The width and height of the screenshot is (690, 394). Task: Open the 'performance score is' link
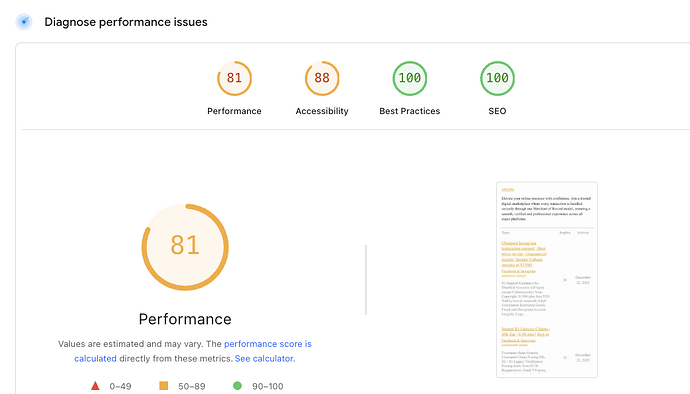tap(268, 344)
